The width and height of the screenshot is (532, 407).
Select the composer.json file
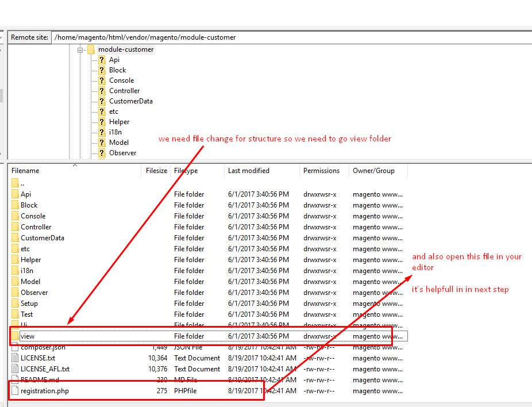[43, 347]
